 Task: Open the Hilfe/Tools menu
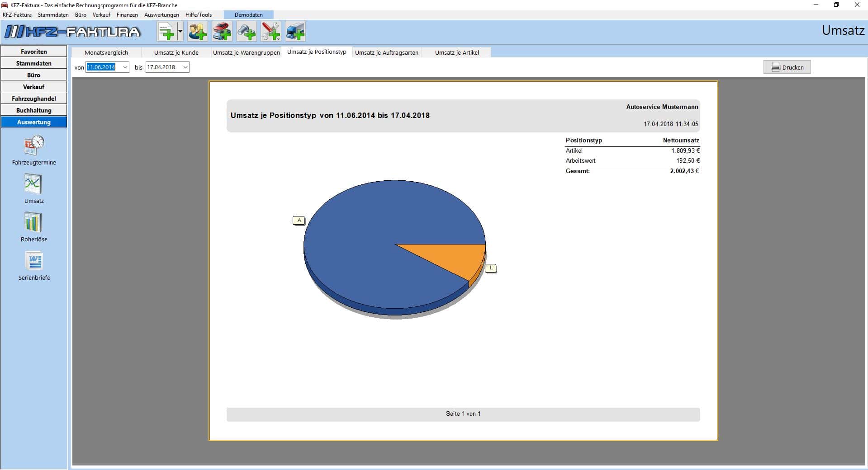coord(198,15)
